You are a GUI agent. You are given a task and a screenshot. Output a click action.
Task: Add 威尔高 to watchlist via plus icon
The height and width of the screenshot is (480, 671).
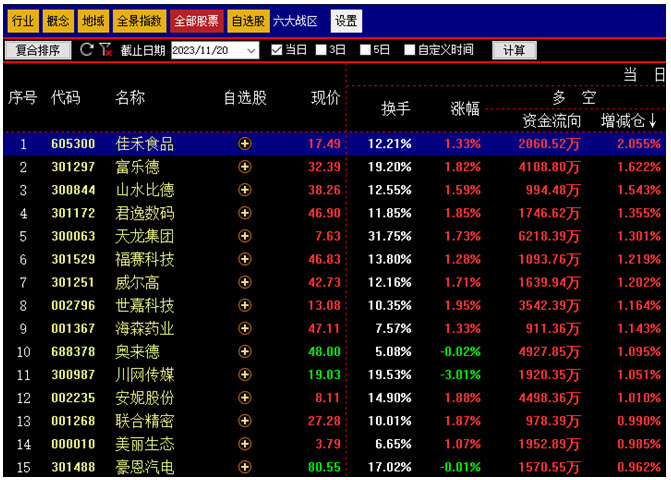click(x=245, y=282)
